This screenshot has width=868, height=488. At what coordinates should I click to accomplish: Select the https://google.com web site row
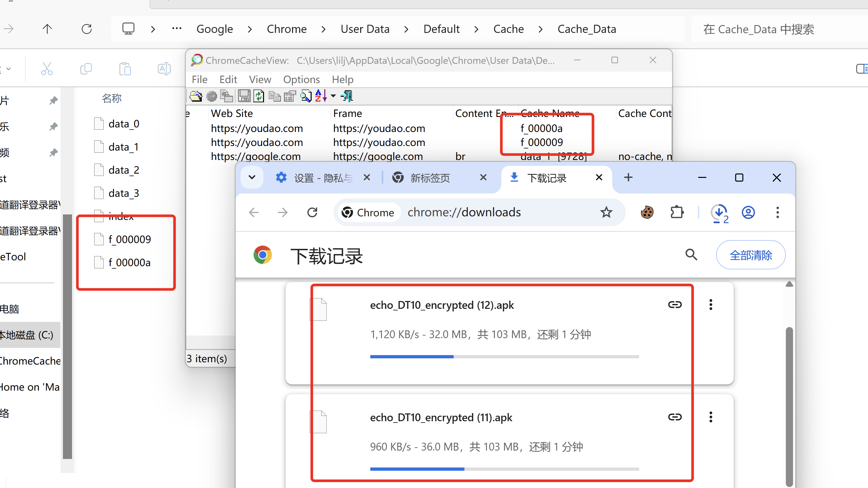click(x=256, y=156)
